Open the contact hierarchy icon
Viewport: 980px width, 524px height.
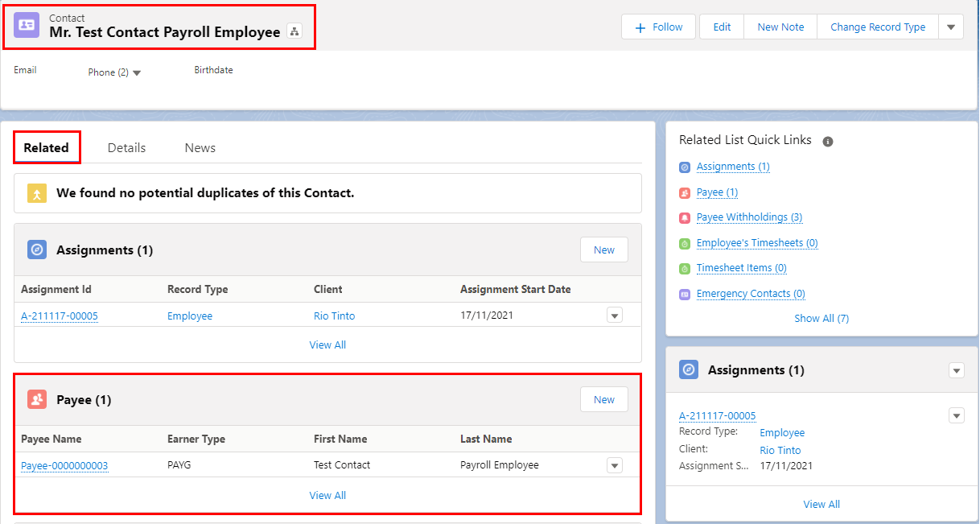[294, 31]
